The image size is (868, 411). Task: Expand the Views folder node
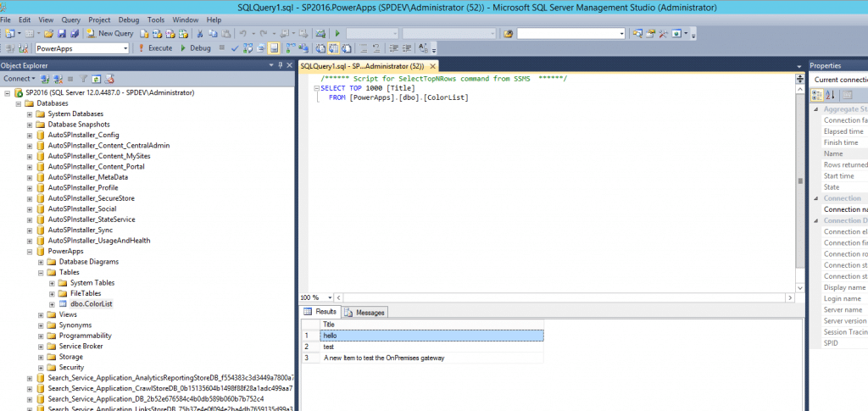pos(41,314)
